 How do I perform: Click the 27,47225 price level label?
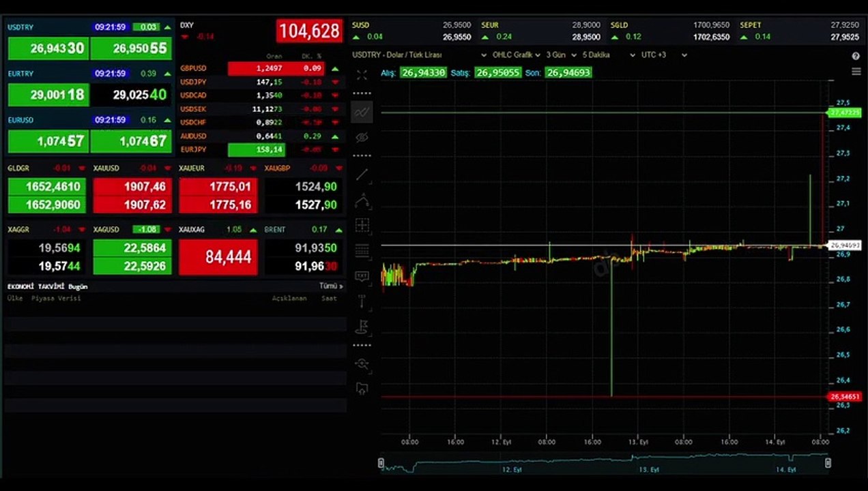pyautogui.click(x=844, y=113)
